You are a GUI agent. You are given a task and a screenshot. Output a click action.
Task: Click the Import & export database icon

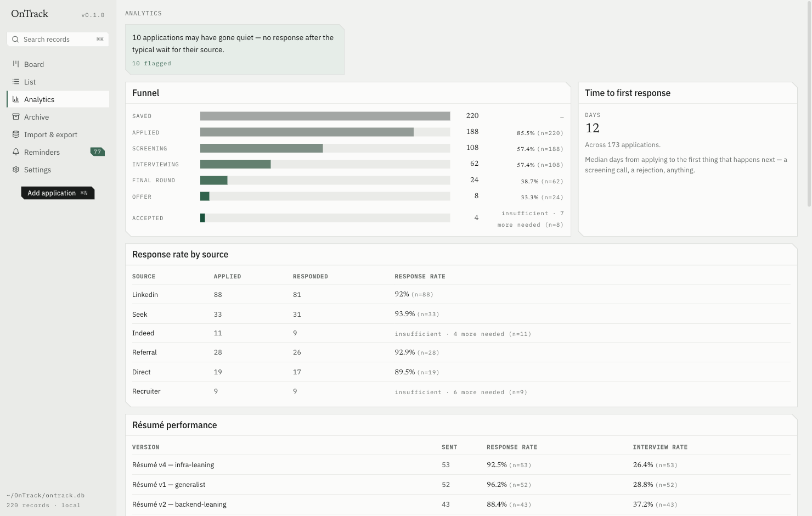[x=16, y=134]
